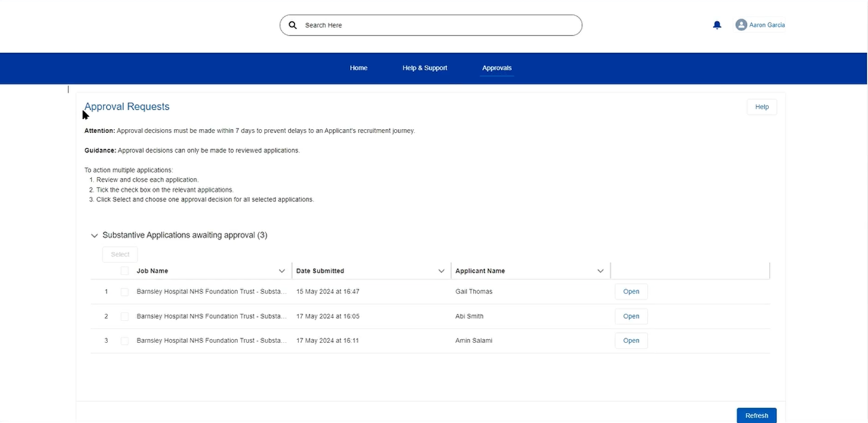Tick the checkbox for Abi Smith application

click(x=124, y=316)
